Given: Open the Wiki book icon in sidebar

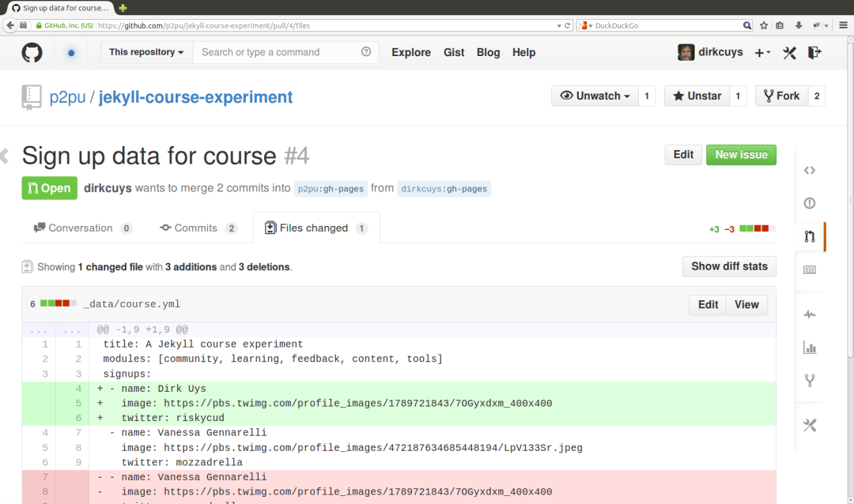Looking at the screenshot, I should 809,270.
